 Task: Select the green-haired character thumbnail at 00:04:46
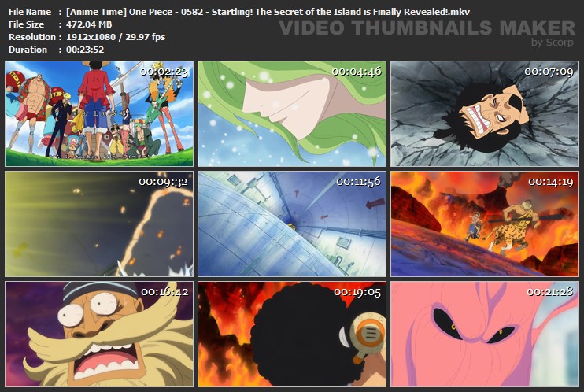(292, 113)
